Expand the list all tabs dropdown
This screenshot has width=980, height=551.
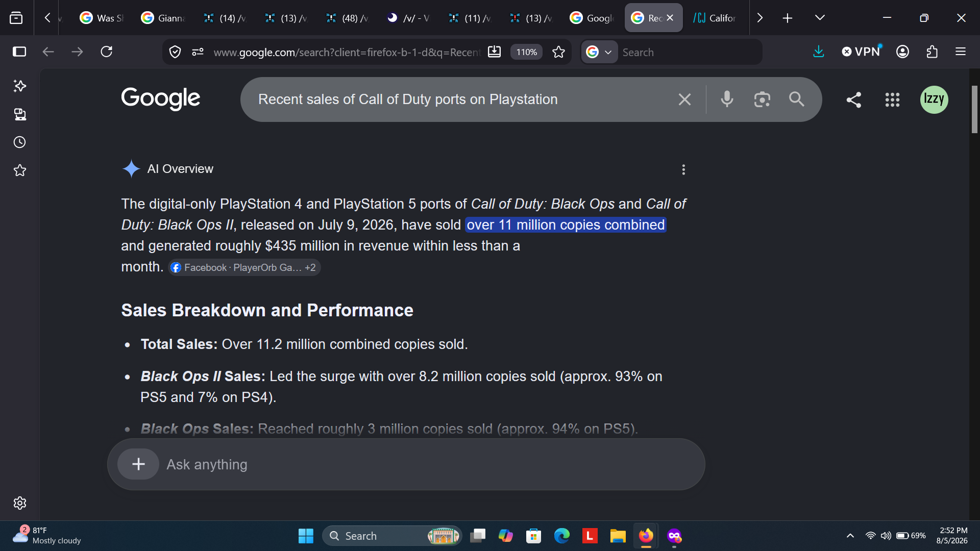tap(820, 18)
